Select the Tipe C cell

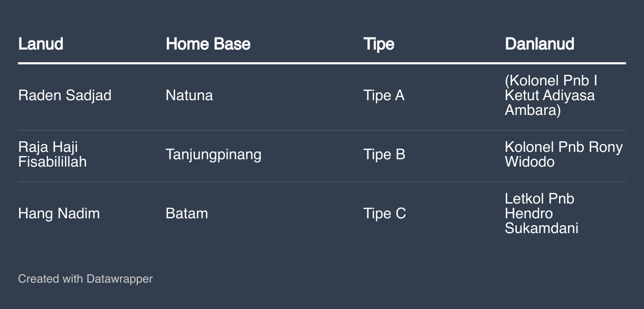pos(384,214)
